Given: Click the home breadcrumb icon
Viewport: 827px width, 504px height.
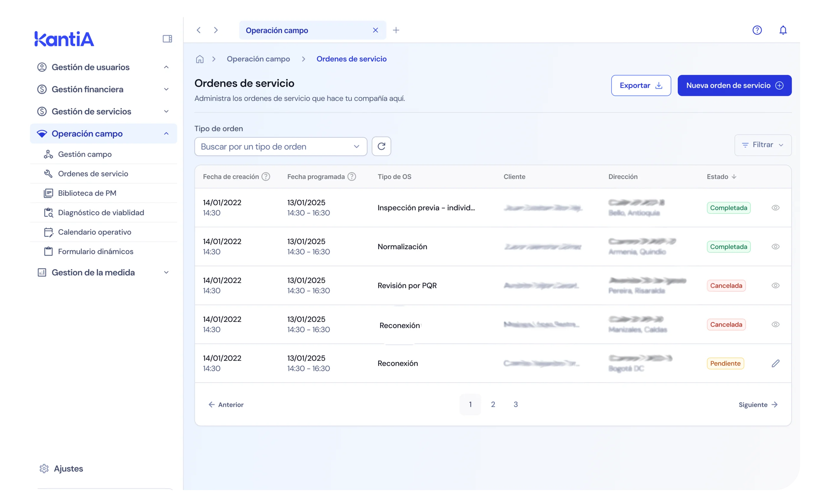Looking at the screenshot, I should (x=200, y=59).
